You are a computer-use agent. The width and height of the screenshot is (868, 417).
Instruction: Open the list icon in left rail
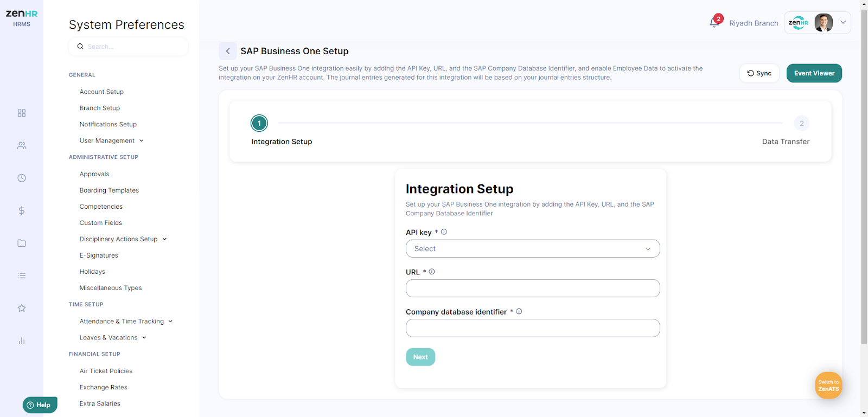(x=22, y=275)
